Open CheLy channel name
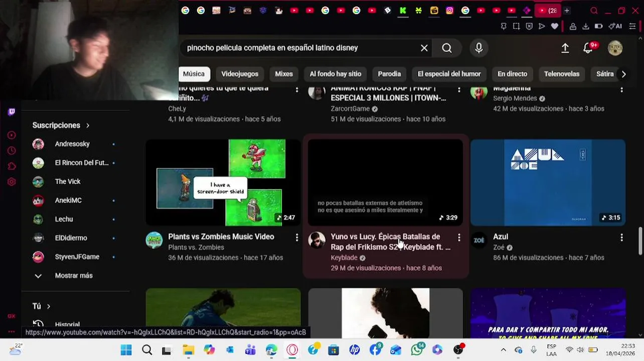This screenshot has height=361, width=644. (x=177, y=109)
